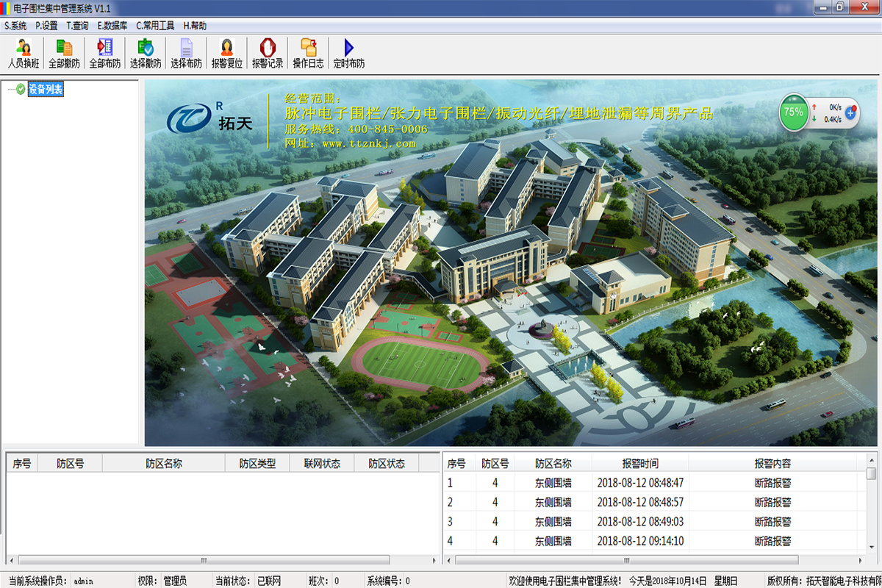The height and width of the screenshot is (588, 882).
Task: Click the 防区类型 column header
Action: (257, 464)
